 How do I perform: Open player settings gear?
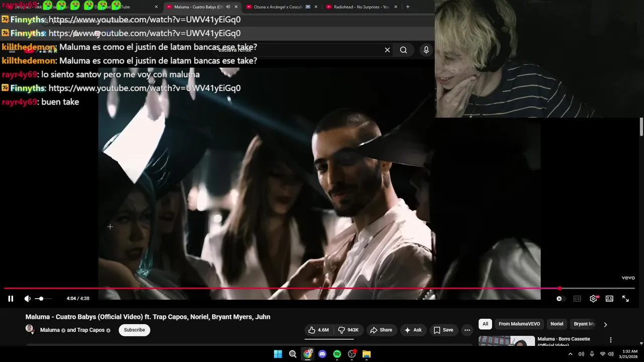594,299
